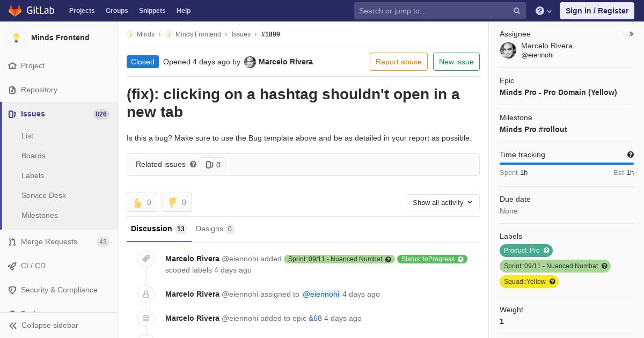The height and width of the screenshot is (338, 644).
Task: Click Time tracking help icon
Action: tap(631, 155)
